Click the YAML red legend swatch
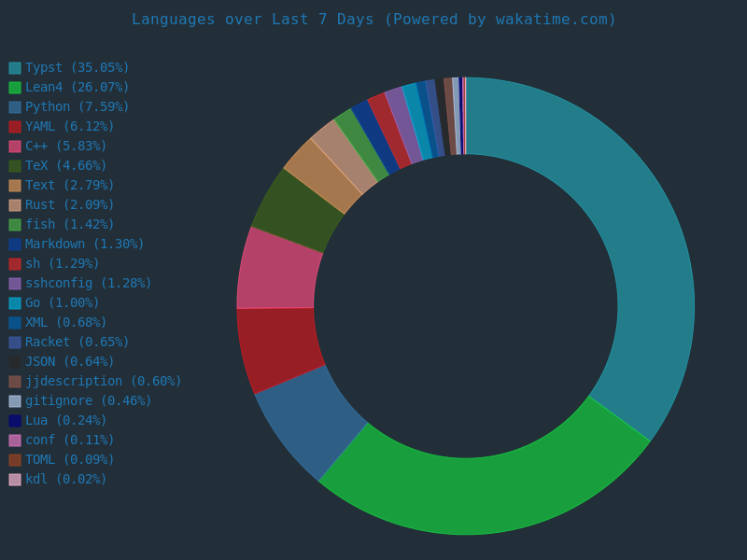Viewport: 747px width, 560px height. point(15,127)
